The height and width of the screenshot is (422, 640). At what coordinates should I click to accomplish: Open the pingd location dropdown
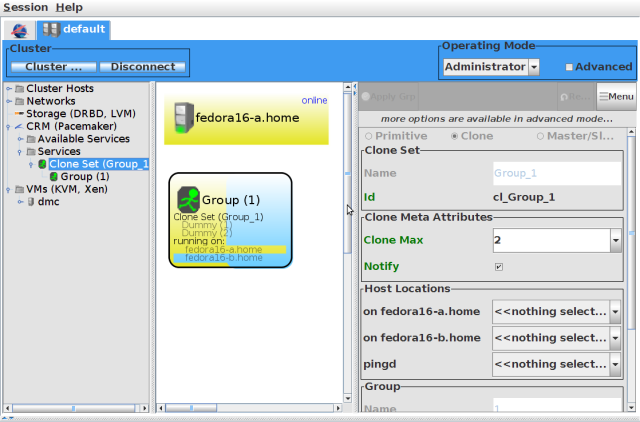615,364
